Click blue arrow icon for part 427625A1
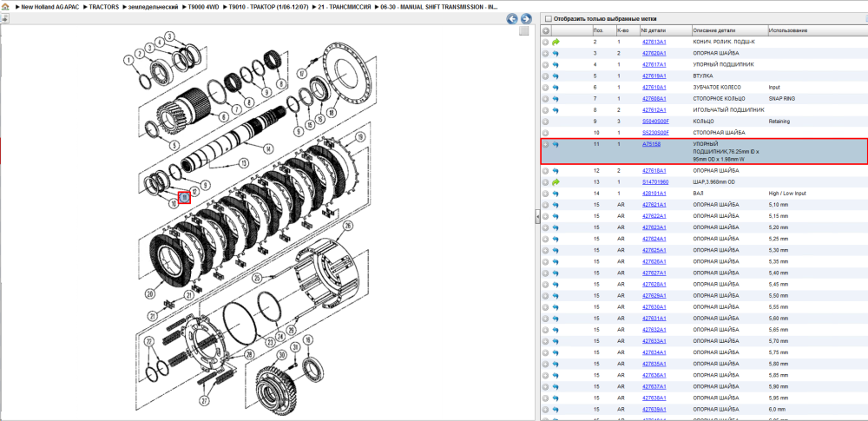The height and width of the screenshot is (421, 868). point(556,250)
